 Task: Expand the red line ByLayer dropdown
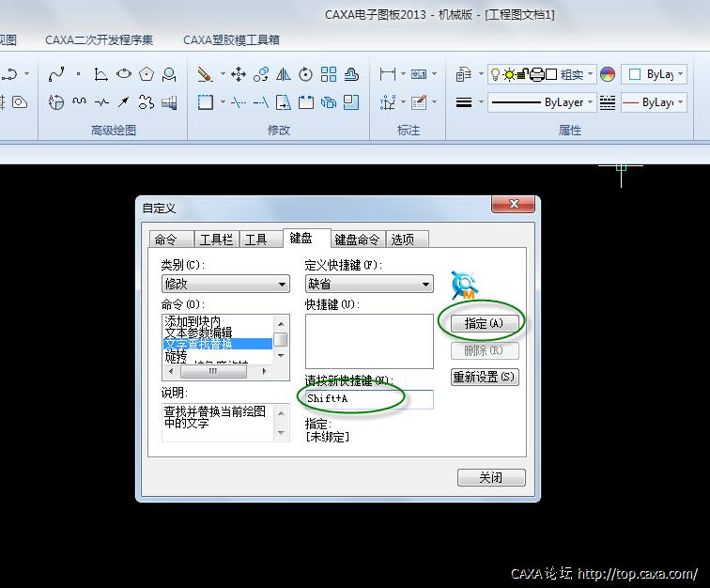(x=680, y=102)
